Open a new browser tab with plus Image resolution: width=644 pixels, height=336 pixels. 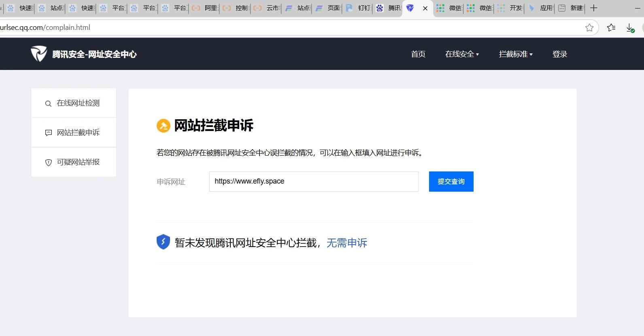[x=594, y=8]
